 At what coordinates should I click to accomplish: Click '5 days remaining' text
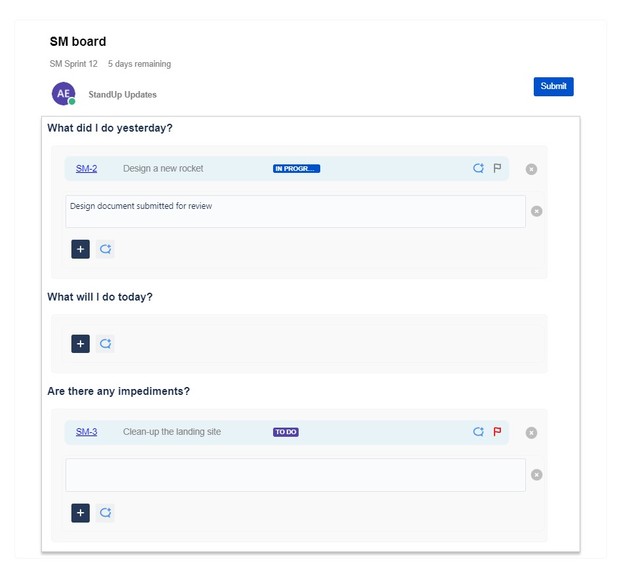point(139,64)
